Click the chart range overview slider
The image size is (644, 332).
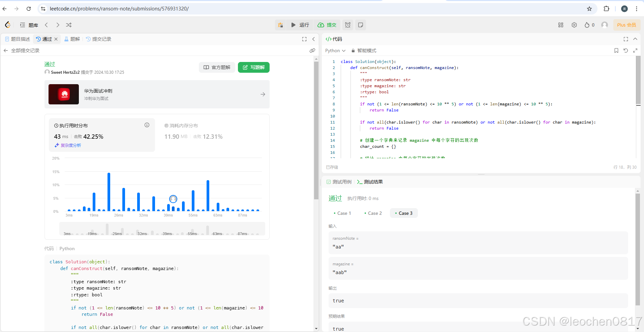pyautogui.click(x=162, y=229)
